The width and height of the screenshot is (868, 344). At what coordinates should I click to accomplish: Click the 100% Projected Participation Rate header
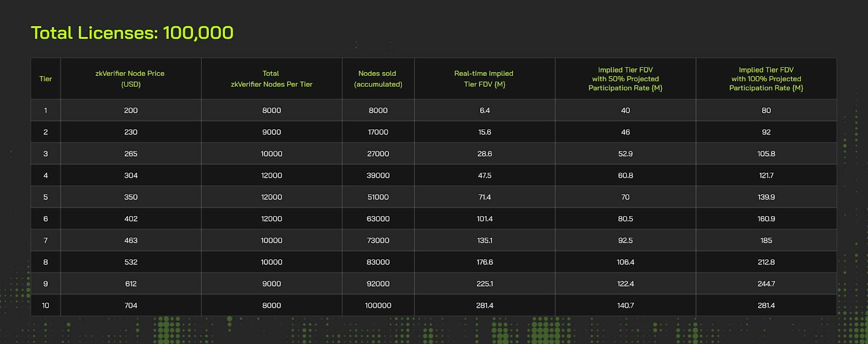click(x=766, y=79)
